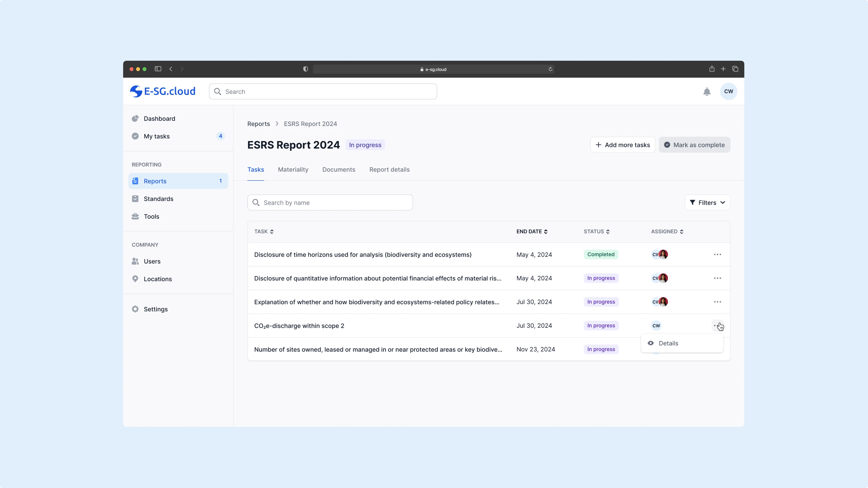
Task: Reload the e-sg.cloud page
Action: tap(550, 69)
